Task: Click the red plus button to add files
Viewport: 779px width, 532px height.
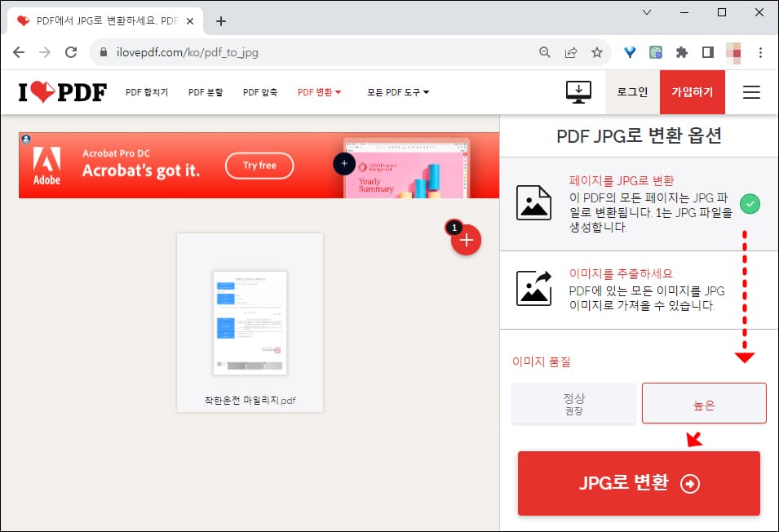Action: point(466,239)
